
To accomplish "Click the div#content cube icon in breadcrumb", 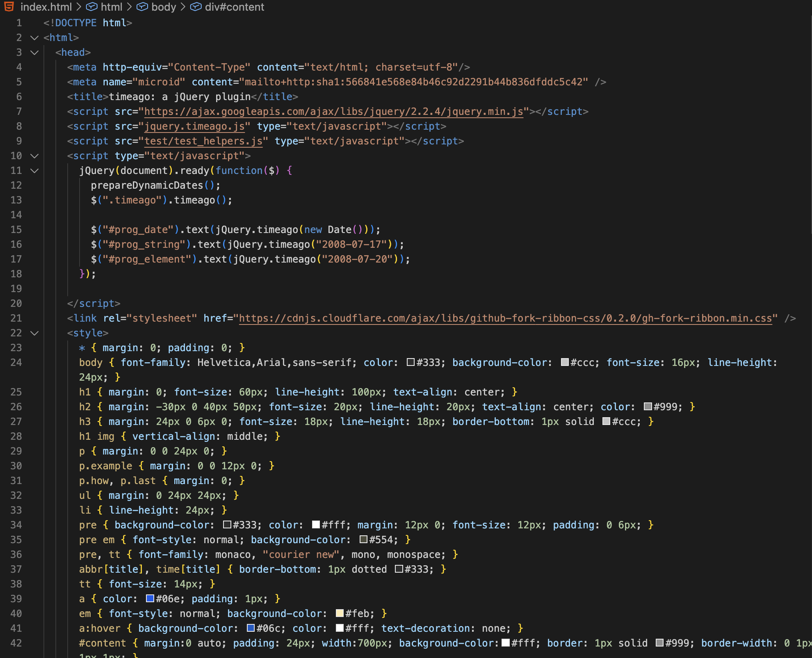I will (x=196, y=7).
